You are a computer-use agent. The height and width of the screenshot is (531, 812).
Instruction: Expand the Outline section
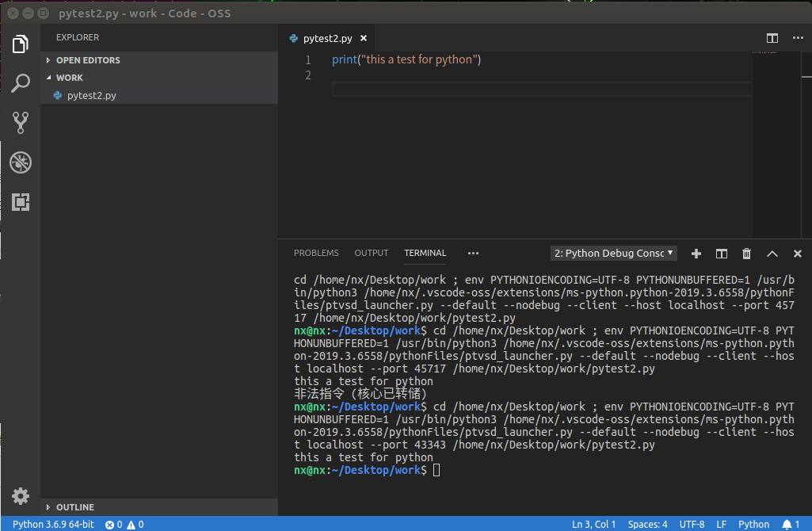[74, 507]
